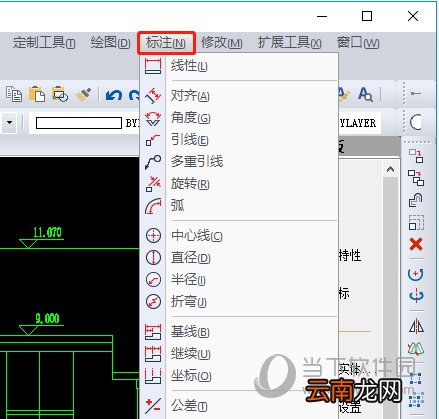This screenshot has width=439, height=419.
Task: Click the Copy toolbar icon
Action: pyautogui.click(x=14, y=94)
